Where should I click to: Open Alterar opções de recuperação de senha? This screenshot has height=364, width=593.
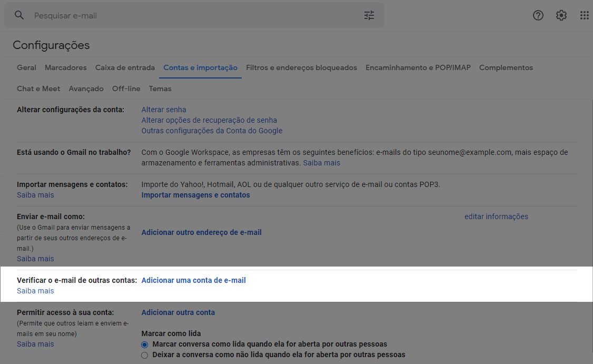pyautogui.click(x=209, y=120)
